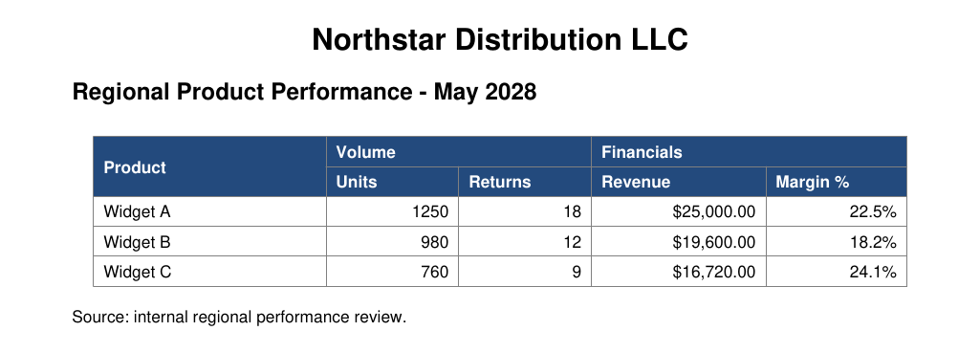This screenshot has height=353, width=980.
Task: Select the title Northstar Distribution LLC
Action: (x=499, y=40)
